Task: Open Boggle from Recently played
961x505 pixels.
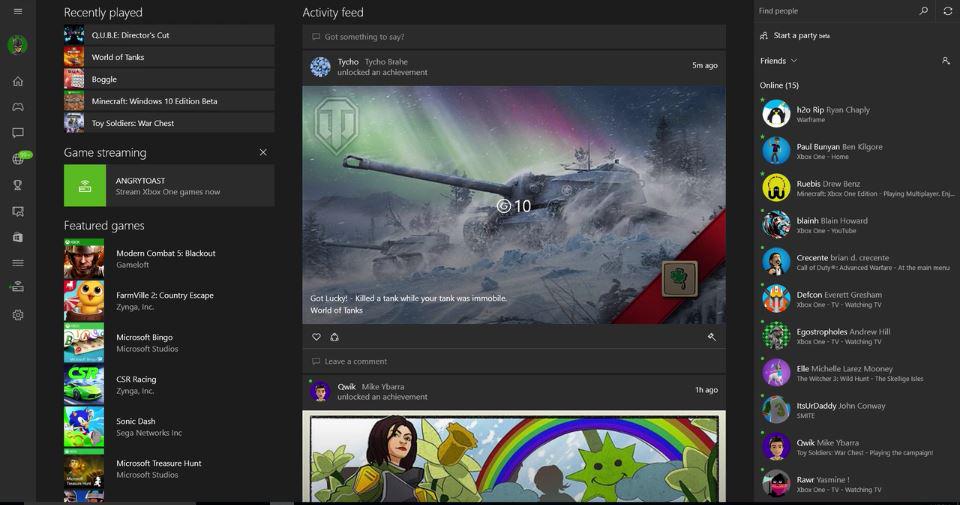Action: coord(169,79)
